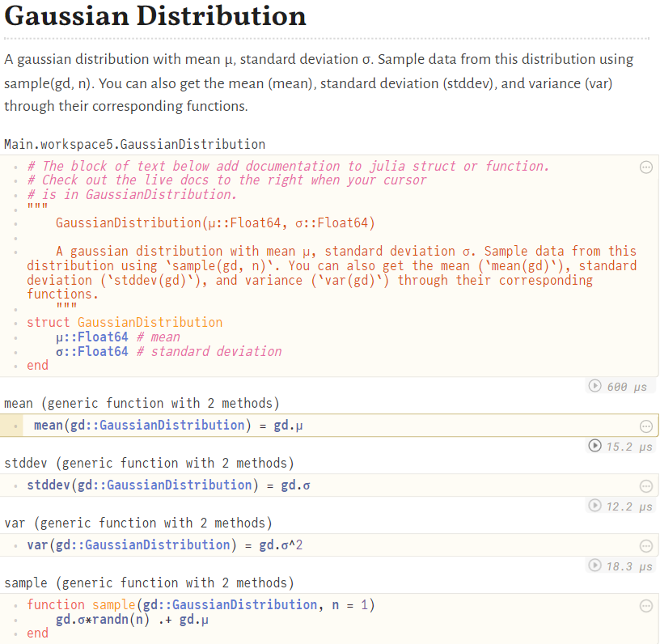The image size is (660, 644).
Task: Open cell actions menu on the struct definition cell
Action: (645, 167)
